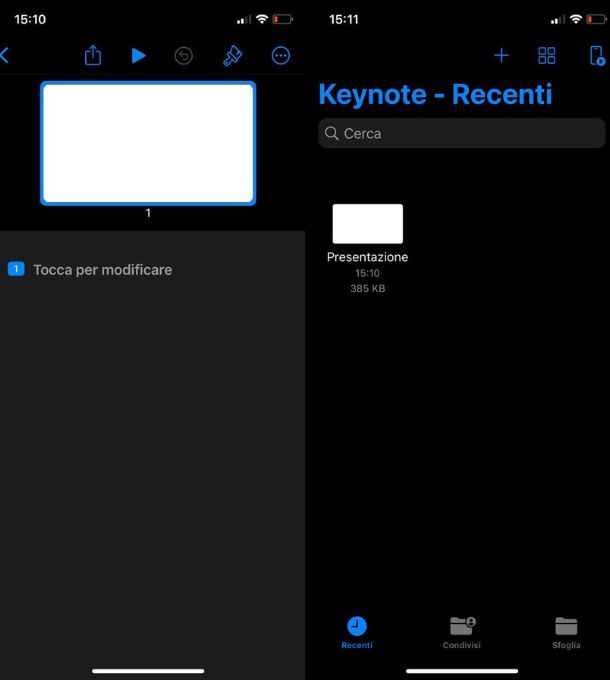Switch to the Sfoglia tab

566,633
